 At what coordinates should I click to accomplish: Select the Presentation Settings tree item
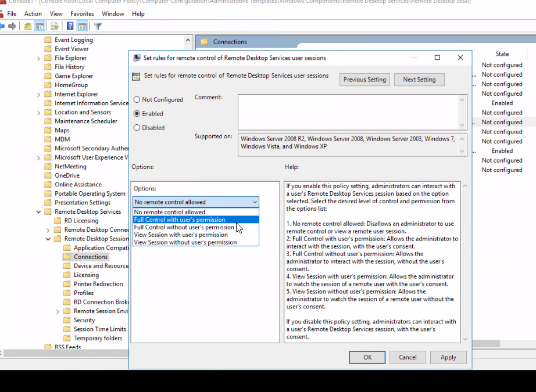tap(83, 203)
